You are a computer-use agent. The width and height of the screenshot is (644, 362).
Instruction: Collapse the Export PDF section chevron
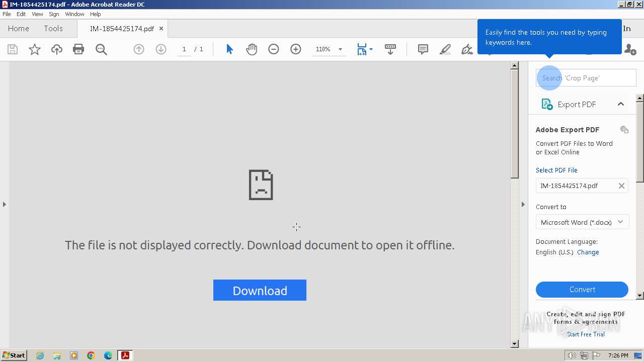(x=621, y=104)
